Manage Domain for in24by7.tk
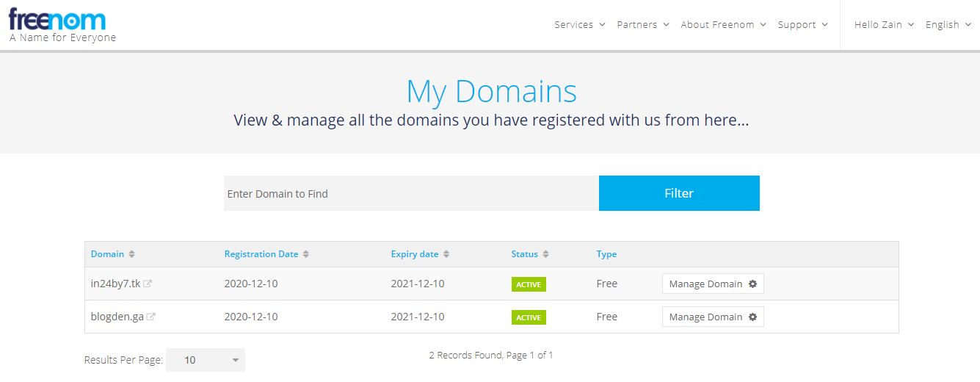 [713, 284]
